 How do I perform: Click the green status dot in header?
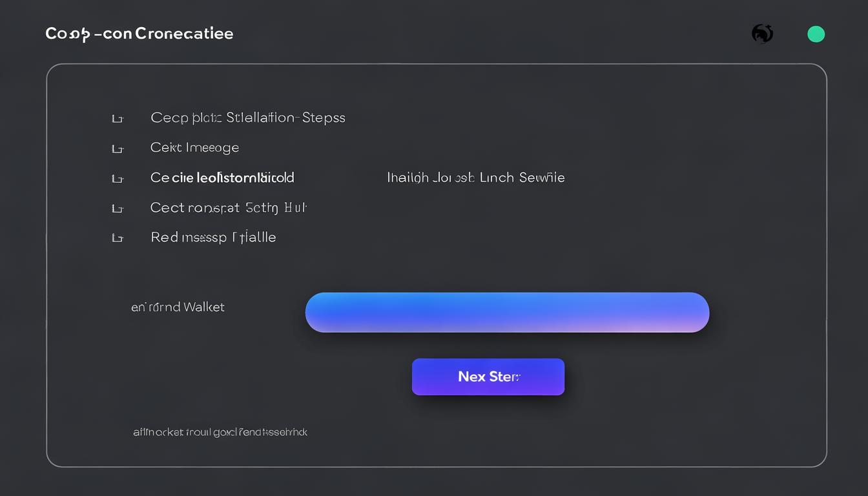click(816, 34)
